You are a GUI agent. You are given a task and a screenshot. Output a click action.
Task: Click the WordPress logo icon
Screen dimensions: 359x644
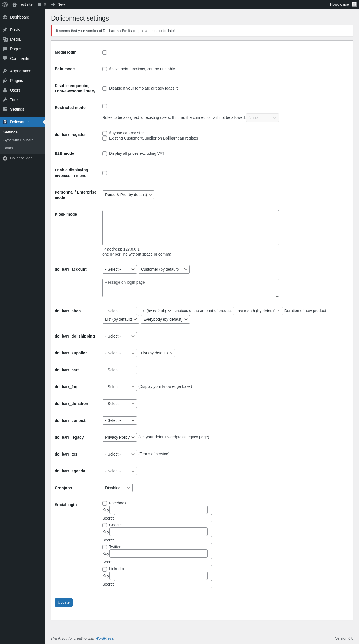coord(5,4)
